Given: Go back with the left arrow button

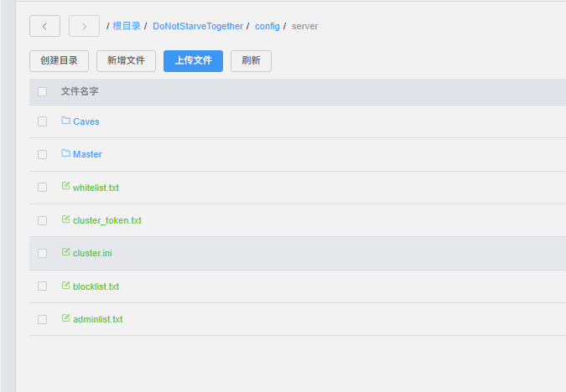Looking at the screenshot, I should click(44, 26).
